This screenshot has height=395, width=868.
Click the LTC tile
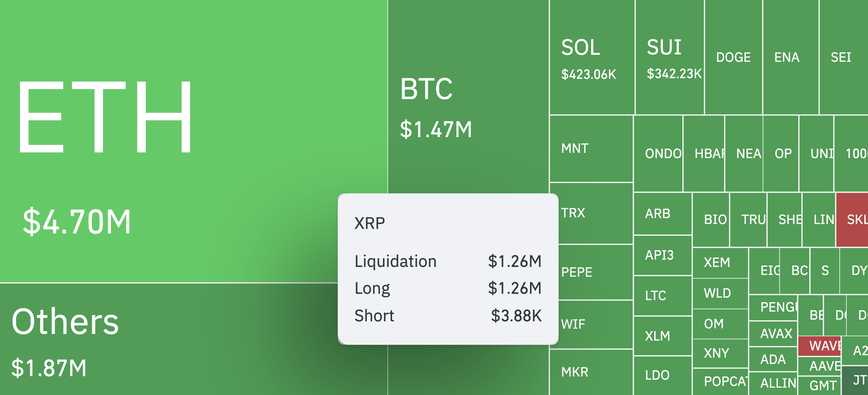[662, 296]
